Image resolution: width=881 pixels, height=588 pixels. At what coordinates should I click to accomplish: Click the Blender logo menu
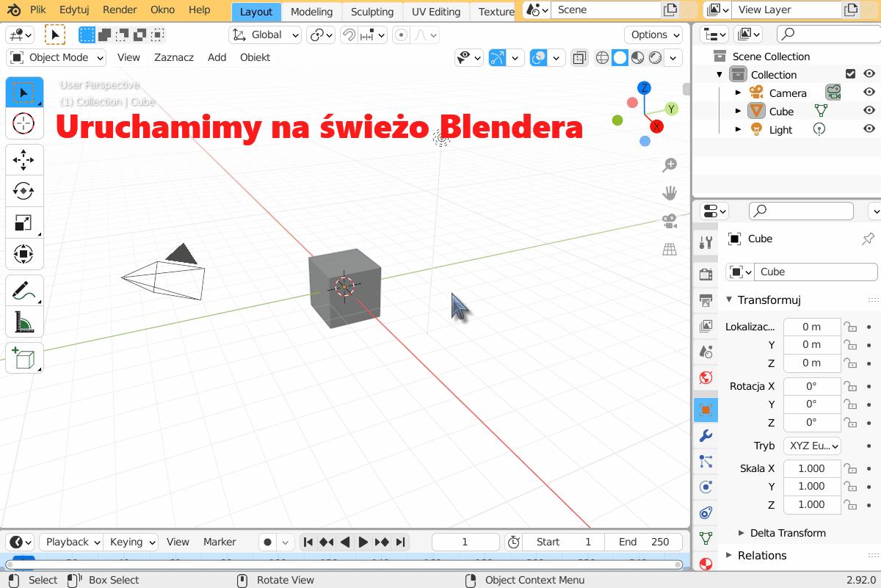tap(14, 11)
